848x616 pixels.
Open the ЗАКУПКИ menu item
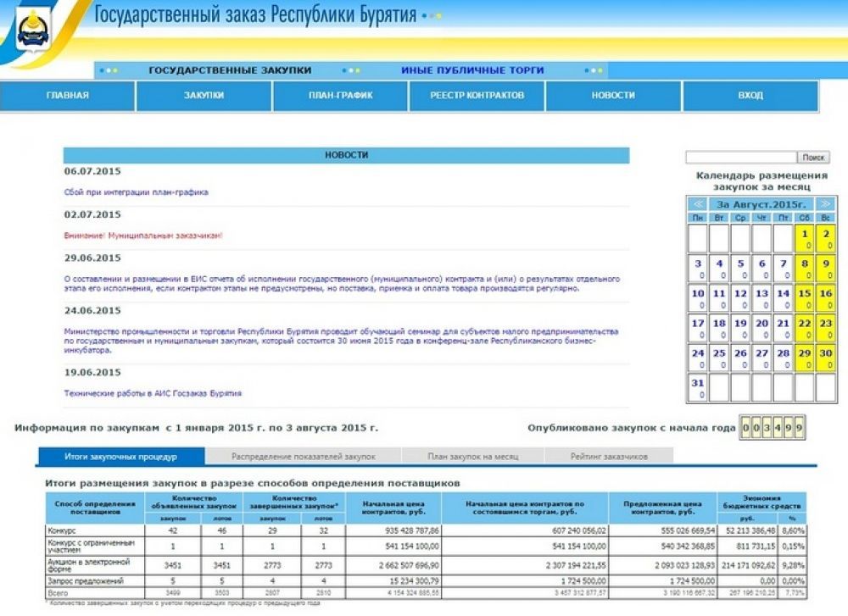tap(204, 95)
